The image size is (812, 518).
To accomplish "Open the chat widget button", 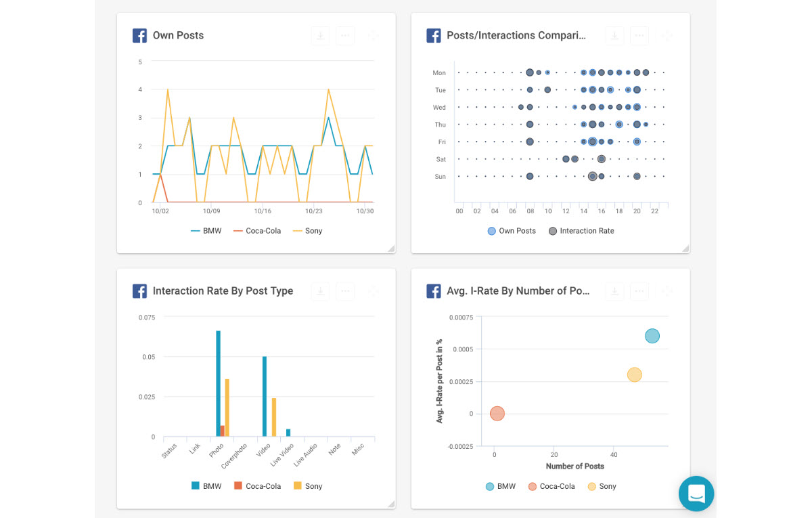I will pos(696,494).
